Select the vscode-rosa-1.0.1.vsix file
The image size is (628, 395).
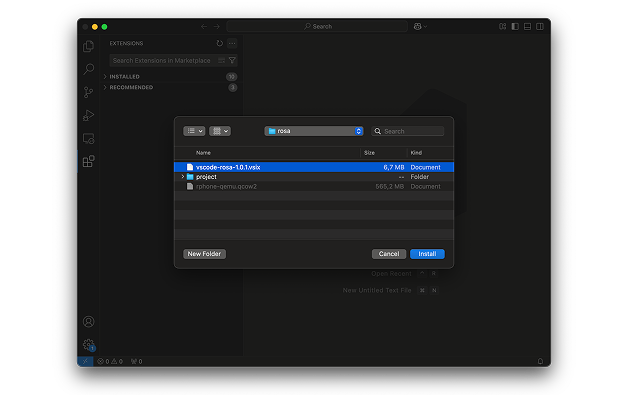point(314,167)
